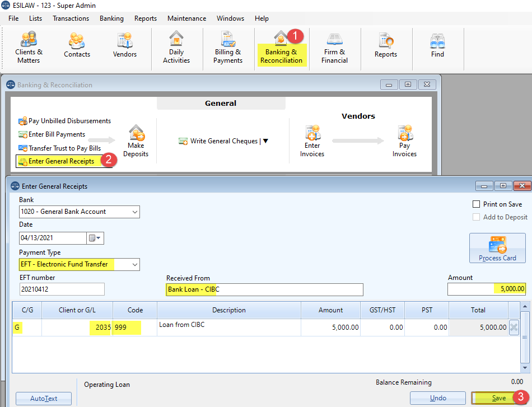This screenshot has height=407, width=532.
Task: Click the Save button
Action: coord(499,398)
